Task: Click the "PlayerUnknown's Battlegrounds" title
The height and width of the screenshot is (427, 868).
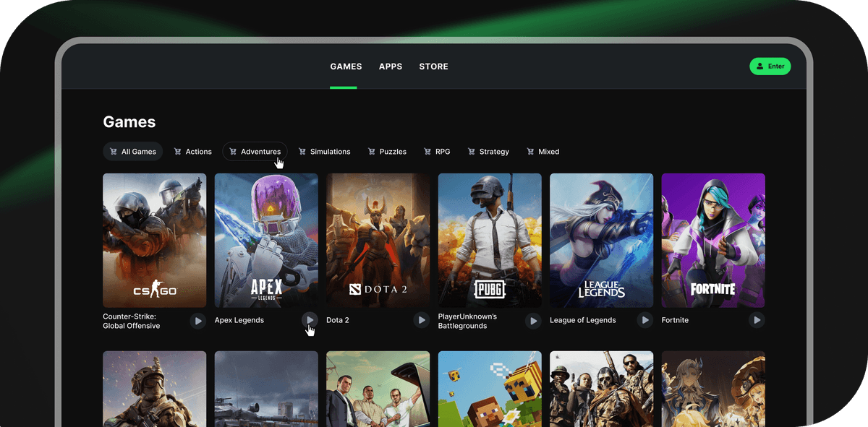Action: coord(467,321)
